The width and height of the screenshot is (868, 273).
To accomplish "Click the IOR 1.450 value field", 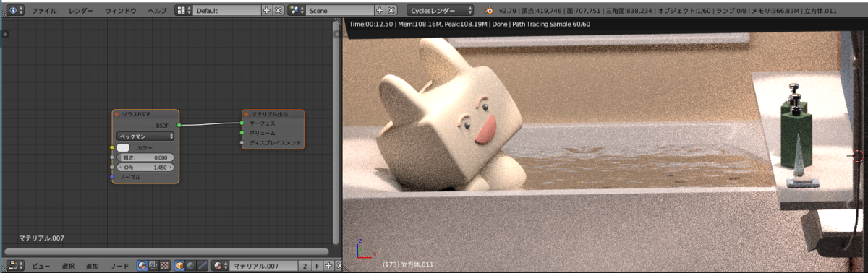I will [x=145, y=167].
